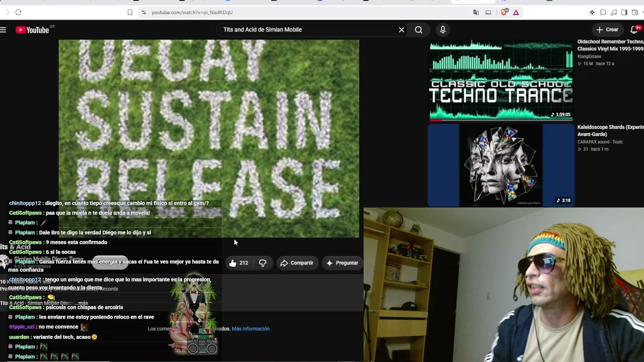Open the browser media control music icon
Viewport: 644px width, 362px height.
(x=613, y=12)
